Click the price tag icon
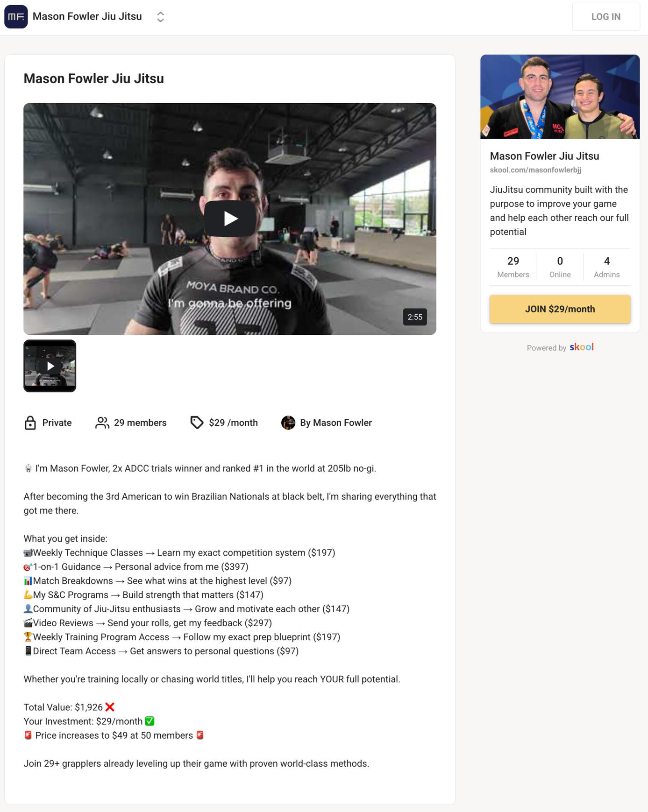648x812 pixels. coord(197,423)
